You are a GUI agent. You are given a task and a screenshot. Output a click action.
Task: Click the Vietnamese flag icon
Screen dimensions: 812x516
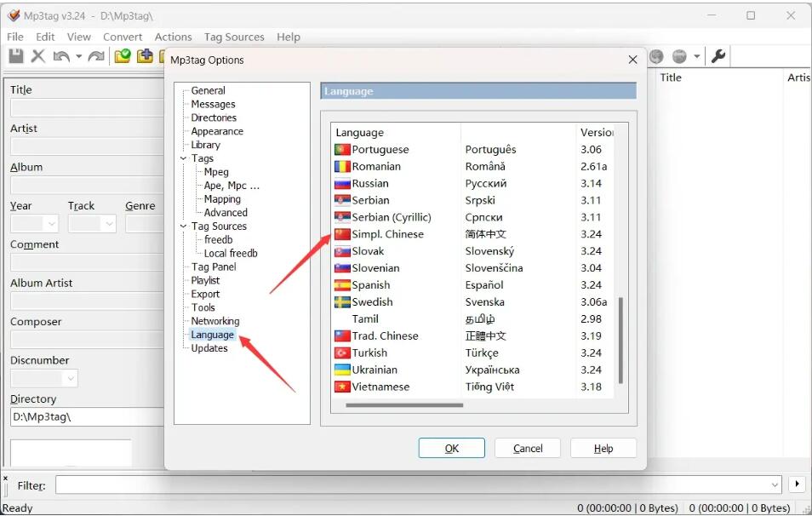click(x=342, y=387)
